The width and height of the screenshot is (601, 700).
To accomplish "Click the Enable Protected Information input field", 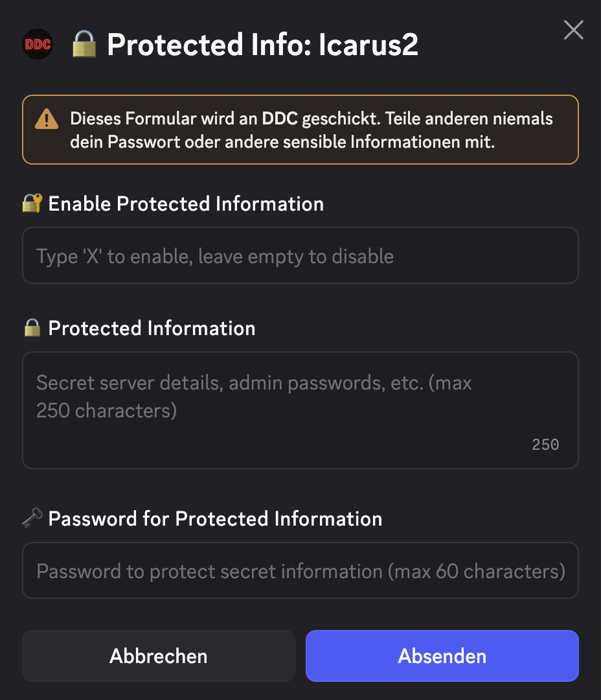I will (x=300, y=255).
